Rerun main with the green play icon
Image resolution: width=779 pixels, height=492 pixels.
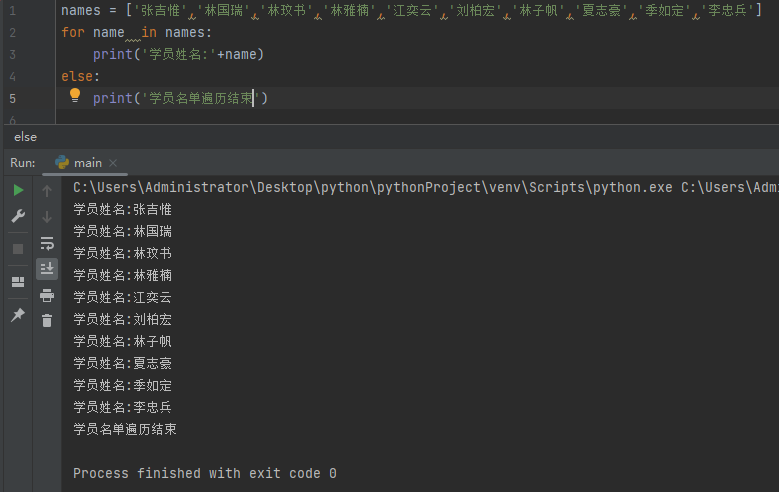[x=18, y=190]
